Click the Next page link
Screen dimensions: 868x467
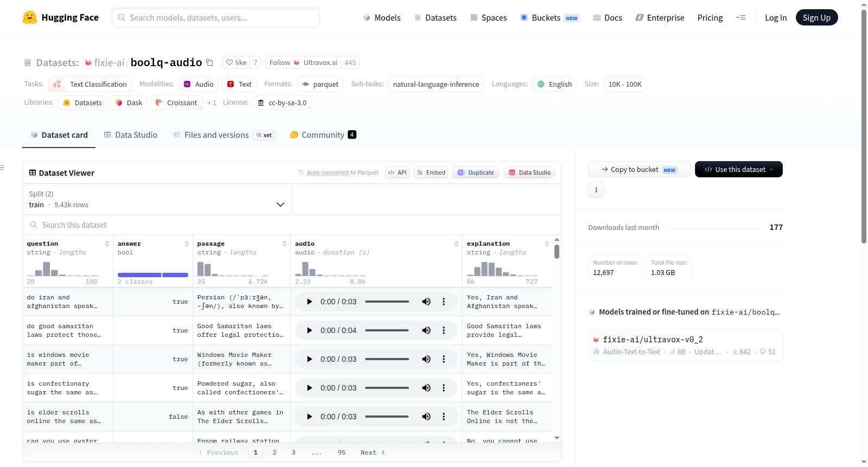pyautogui.click(x=373, y=452)
